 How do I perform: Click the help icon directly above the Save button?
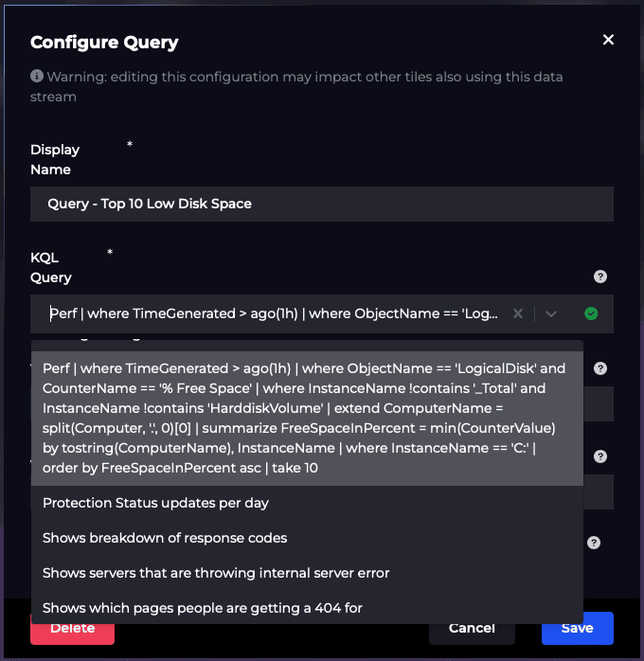[x=594, y=543]
